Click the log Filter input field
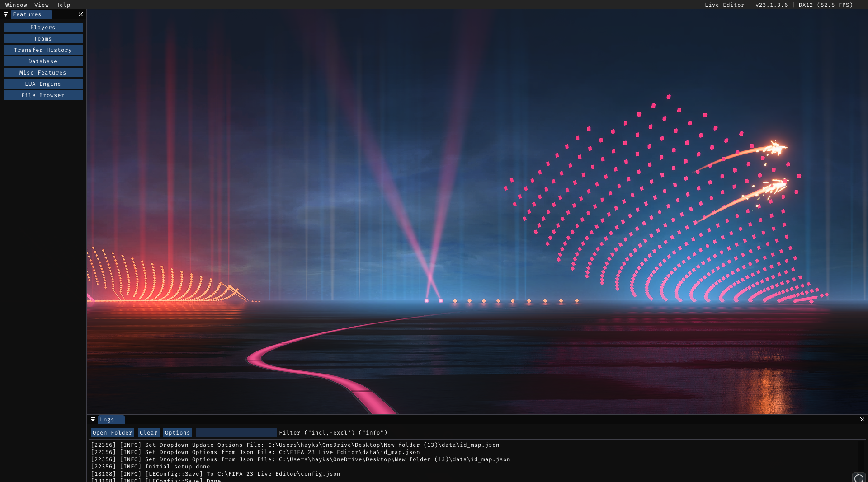This screenshot has width=868, height=482. pos(236,433)
